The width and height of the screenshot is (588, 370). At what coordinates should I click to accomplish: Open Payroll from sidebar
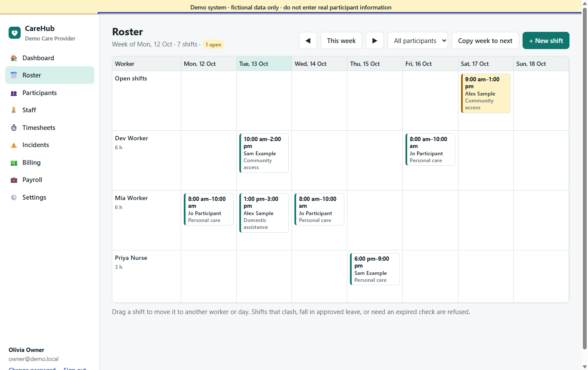coord(50,180)
